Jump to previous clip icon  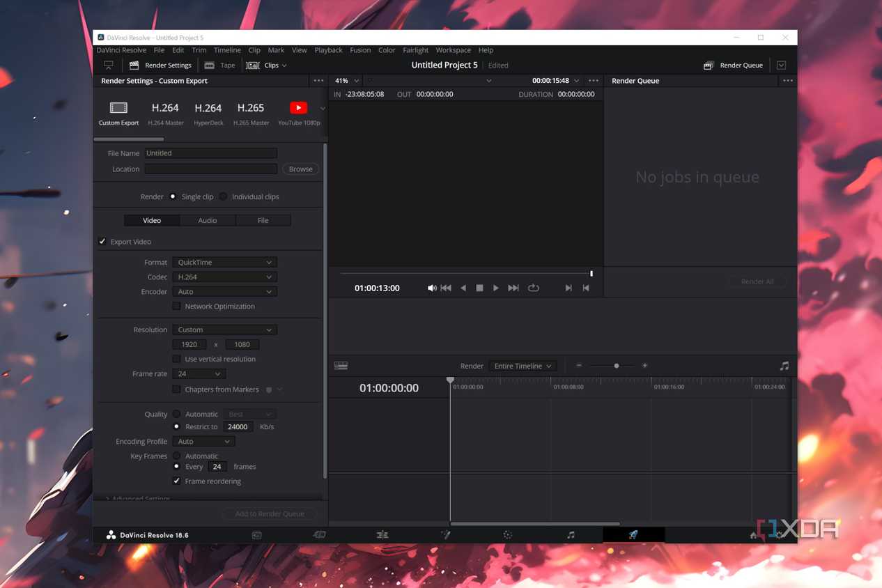coord(586,288)
